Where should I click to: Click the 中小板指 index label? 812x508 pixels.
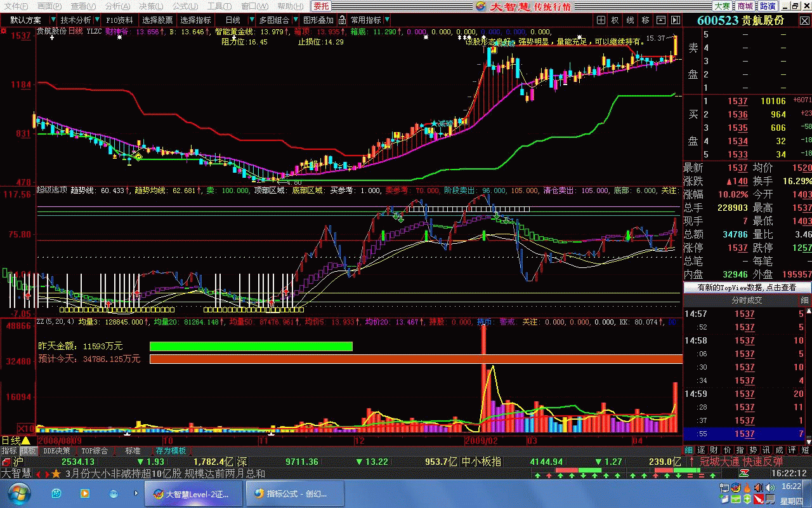[x=481, y=462]
